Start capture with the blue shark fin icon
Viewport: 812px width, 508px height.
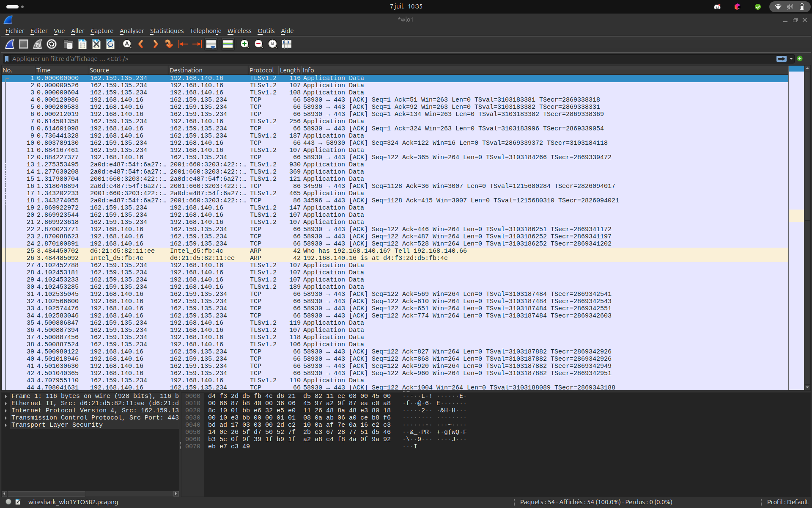click(x=10, y=44)
